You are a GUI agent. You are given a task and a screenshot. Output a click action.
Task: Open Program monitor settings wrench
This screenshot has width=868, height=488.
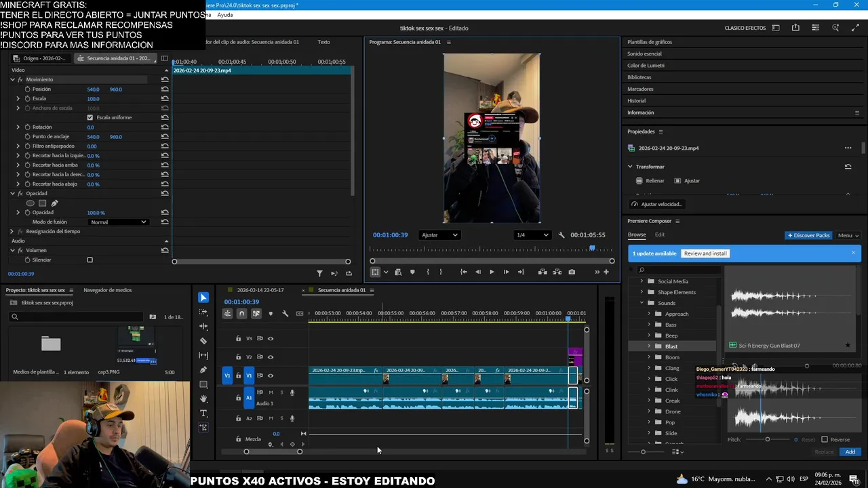561,235
